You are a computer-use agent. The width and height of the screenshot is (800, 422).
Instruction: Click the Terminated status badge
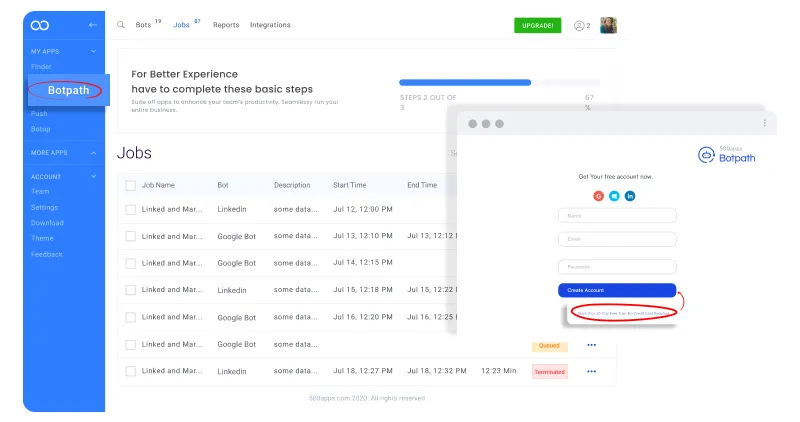(x=549, y=372)
